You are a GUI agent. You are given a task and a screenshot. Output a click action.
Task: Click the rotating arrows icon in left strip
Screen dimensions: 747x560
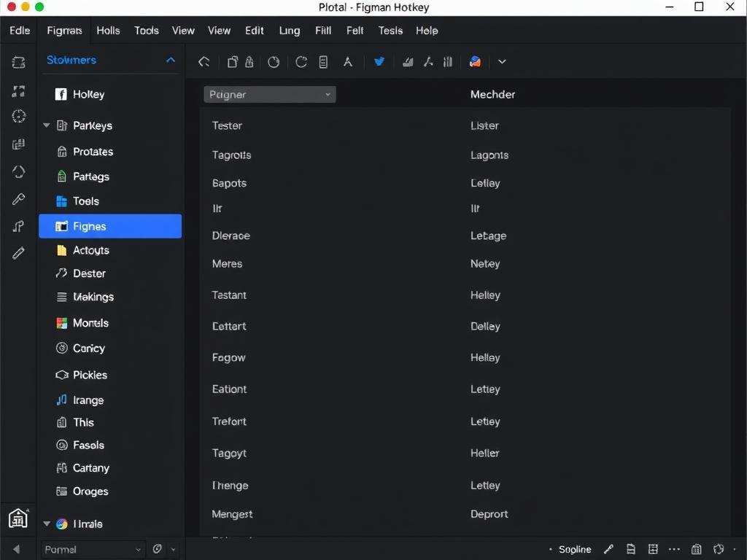click(18, 171)
